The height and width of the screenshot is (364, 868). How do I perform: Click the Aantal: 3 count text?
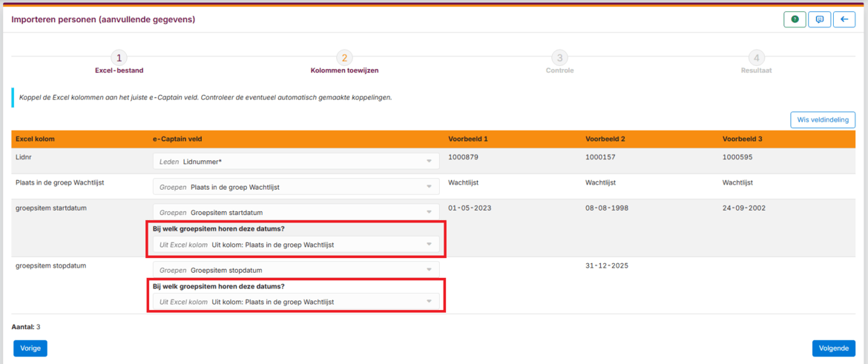point(26,327)
